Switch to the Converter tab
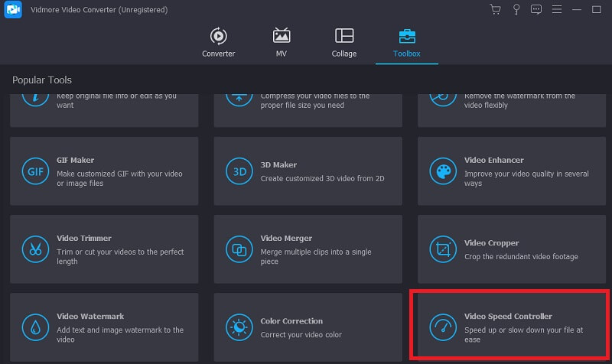The width and height of the screenshot is (612, 364). point(218,43)
